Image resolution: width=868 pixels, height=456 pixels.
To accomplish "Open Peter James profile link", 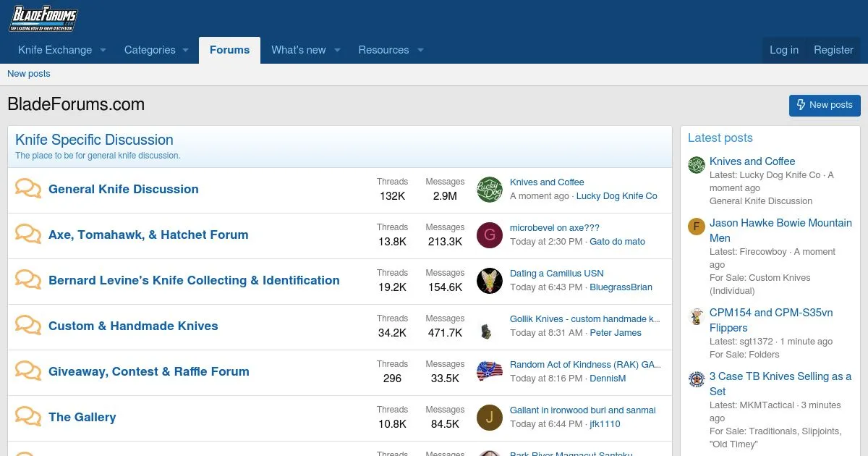I will (616, 333).
